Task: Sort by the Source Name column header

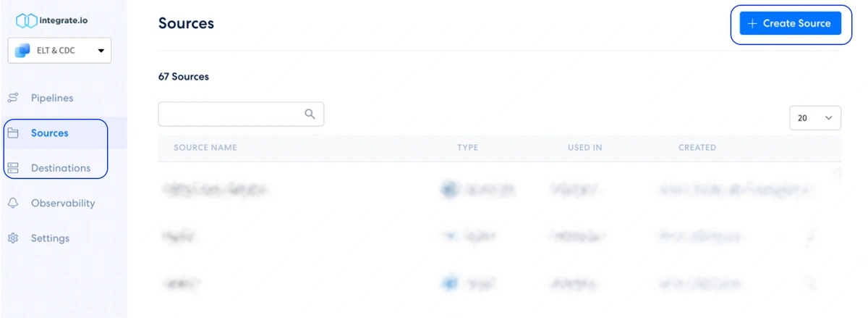Action: pyautogui.click(x=205, y=147)
